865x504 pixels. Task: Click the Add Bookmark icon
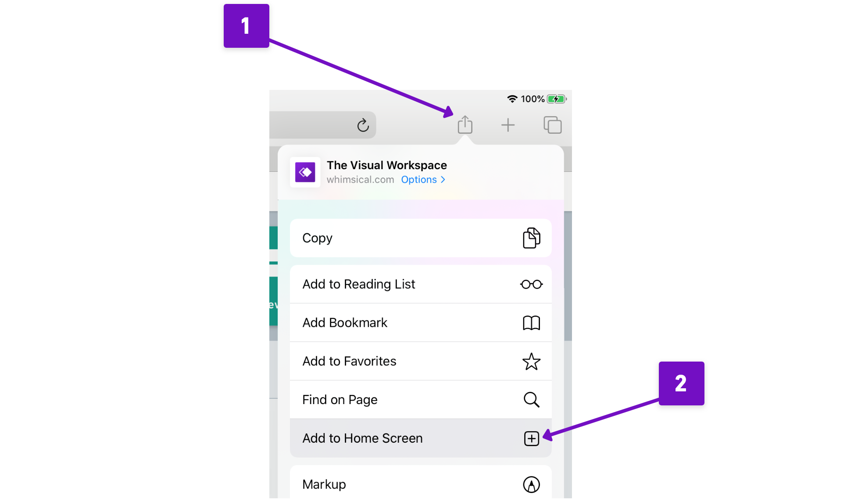pyautogui.click(x=531, y=323)
